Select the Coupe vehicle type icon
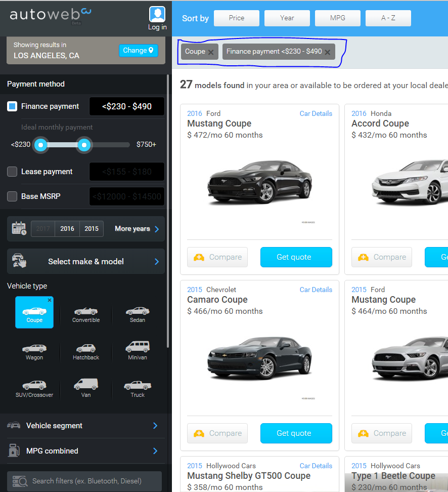 point(34,312)
